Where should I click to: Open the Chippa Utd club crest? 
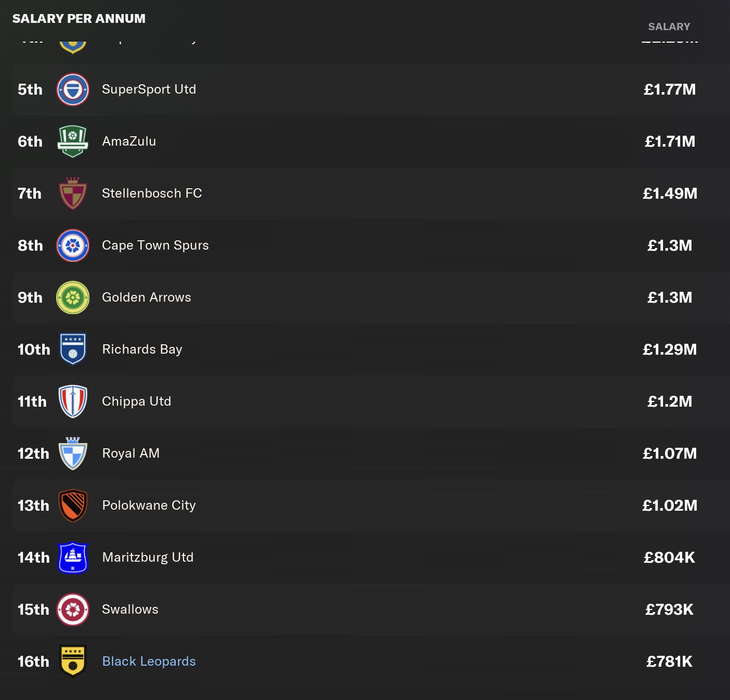coord(73,401)
